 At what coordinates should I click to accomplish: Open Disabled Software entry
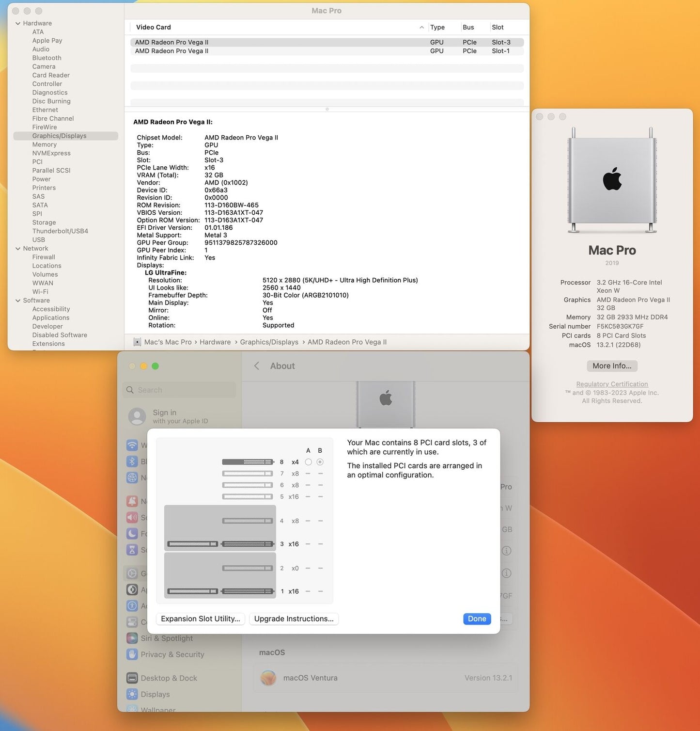(x=60, y=335)
